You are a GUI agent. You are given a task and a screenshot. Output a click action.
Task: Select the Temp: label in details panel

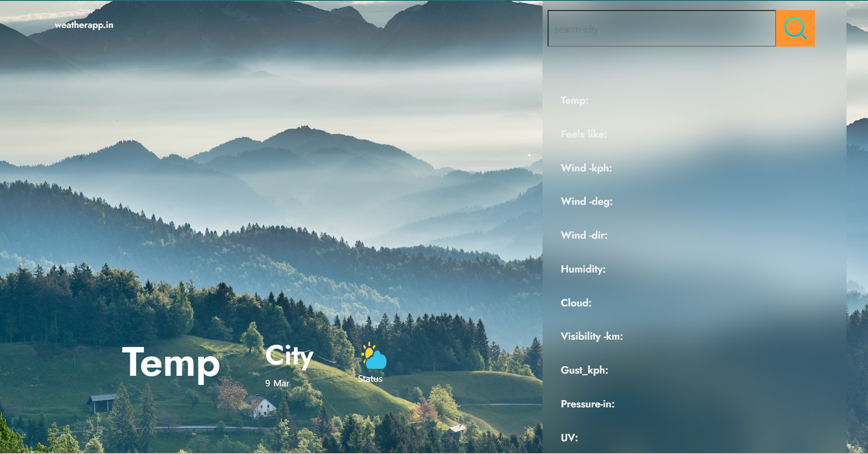(574, 101)
